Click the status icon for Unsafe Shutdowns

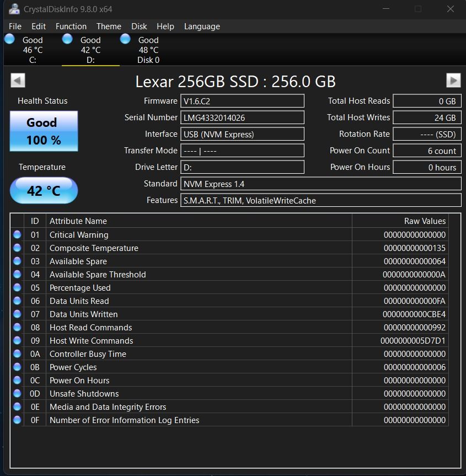(x=17, y=393)
